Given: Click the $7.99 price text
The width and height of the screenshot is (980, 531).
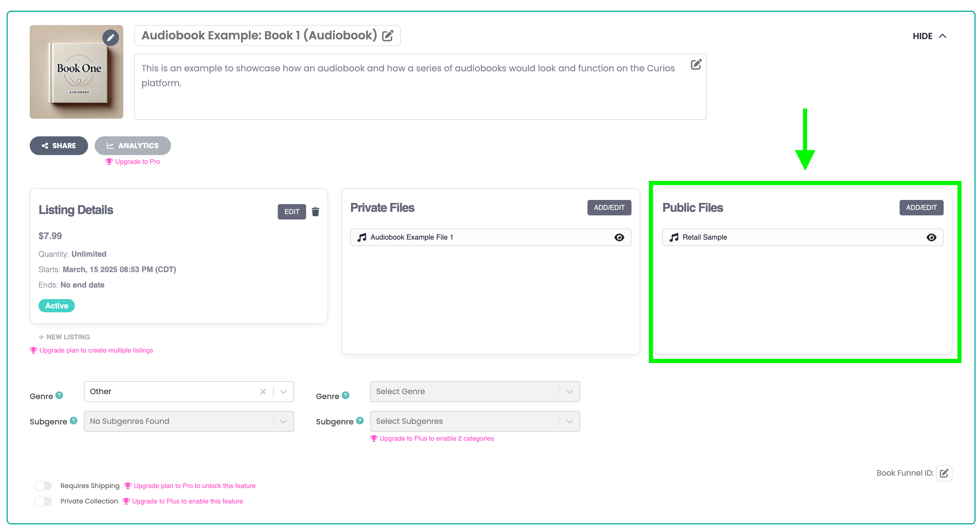Looking at the screenshot, I should coord(50,236).
